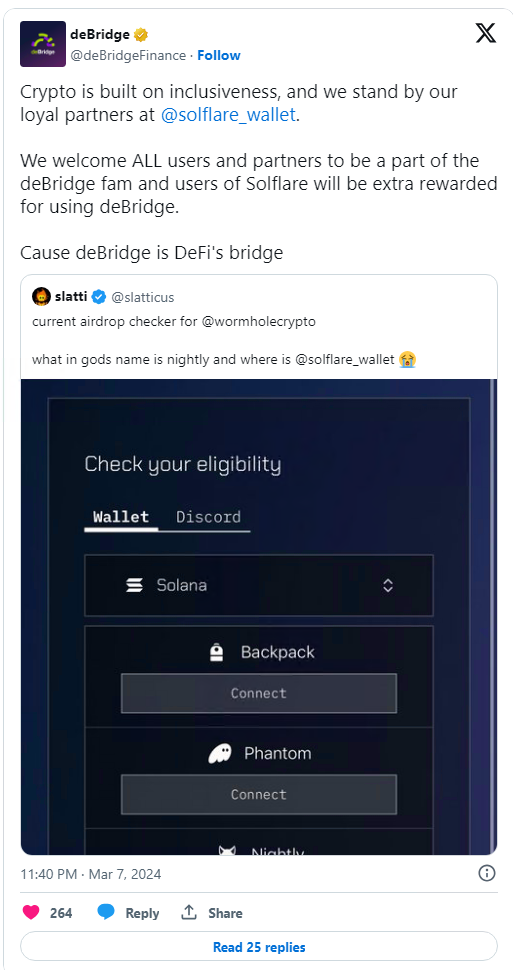Screen dimensions: 513x970
Task: Open the tweet info icon
Action: (x=487, y=873)
